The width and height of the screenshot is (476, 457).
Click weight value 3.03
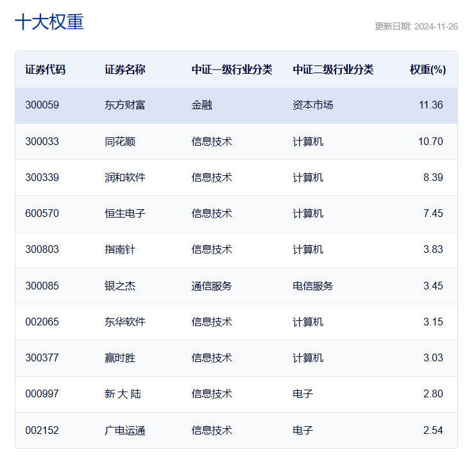click(433, 358)
